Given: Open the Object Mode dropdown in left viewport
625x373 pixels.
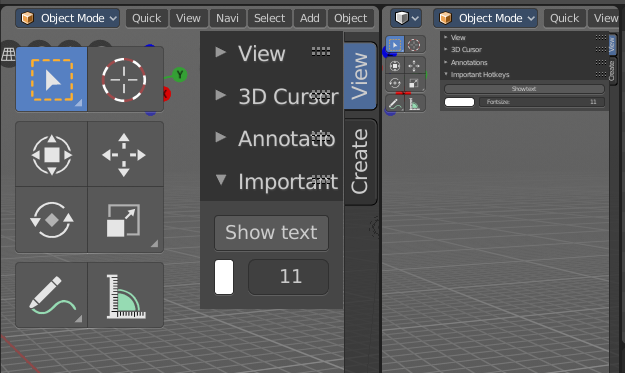Looking at the screenshot, I should [x=67, y=18].
